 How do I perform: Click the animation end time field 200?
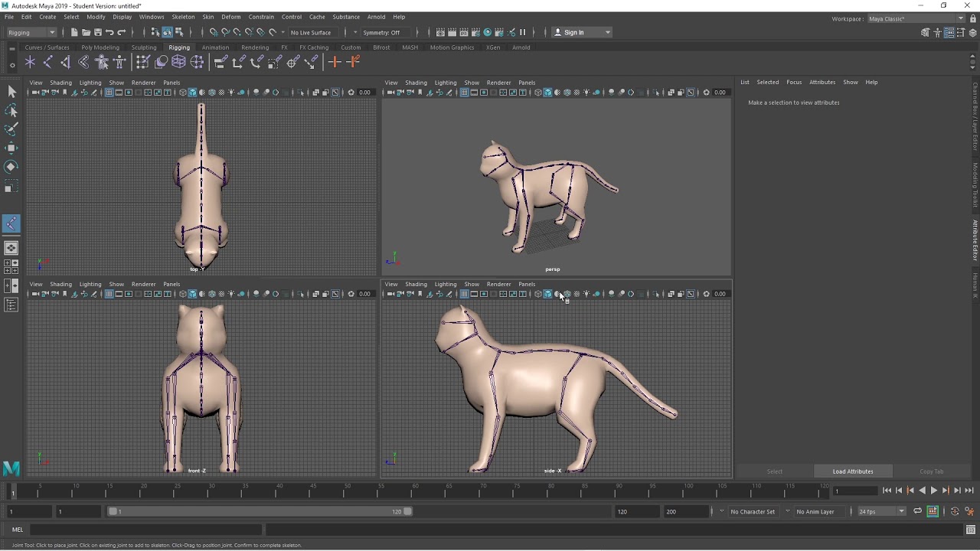pyautogui.click(x=686, y=511)
